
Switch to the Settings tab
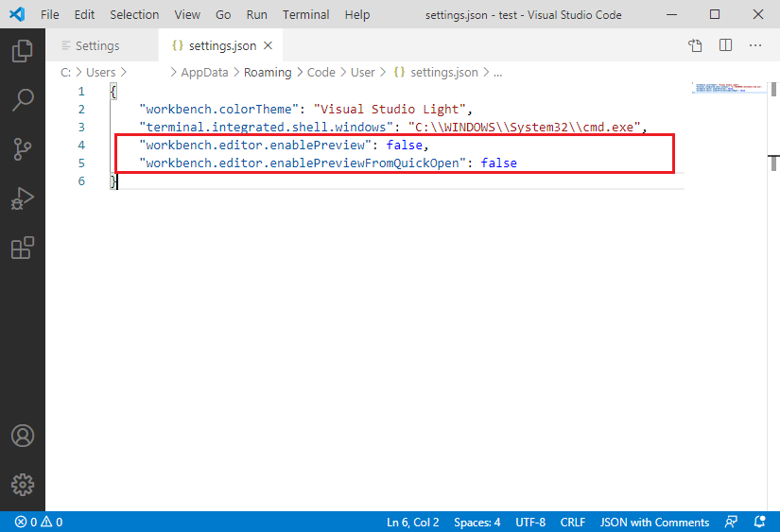[x=102, y=45]
